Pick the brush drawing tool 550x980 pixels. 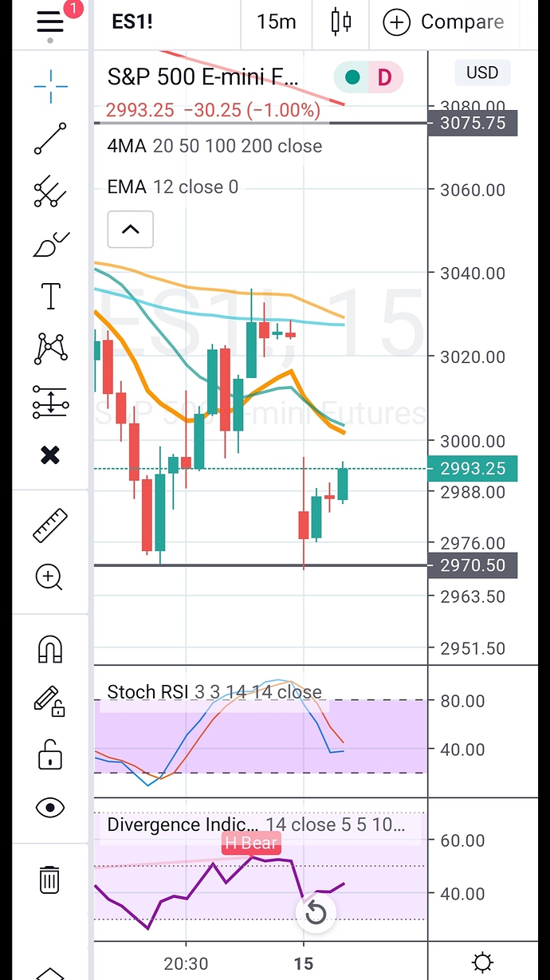coord(49,244)
